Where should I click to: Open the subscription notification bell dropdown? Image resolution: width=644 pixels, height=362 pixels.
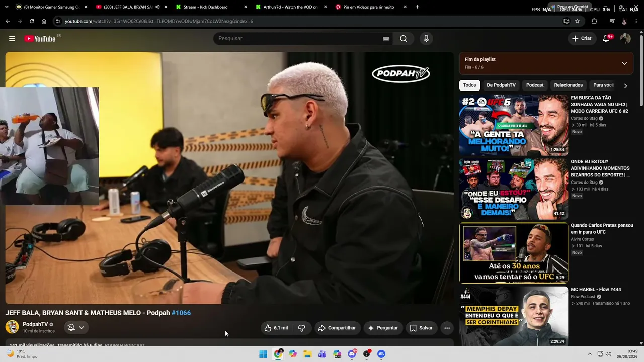click(76, 327)
